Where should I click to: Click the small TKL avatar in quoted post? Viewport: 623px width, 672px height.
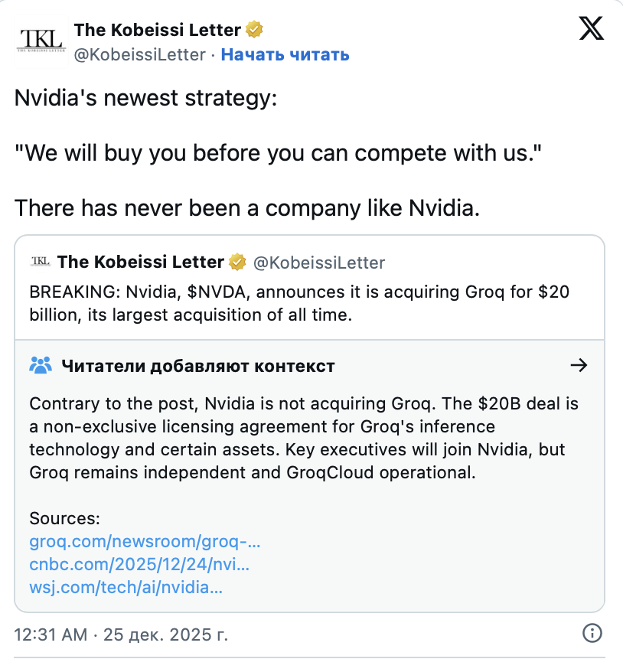pyautogui.click(x=40, y=262)
